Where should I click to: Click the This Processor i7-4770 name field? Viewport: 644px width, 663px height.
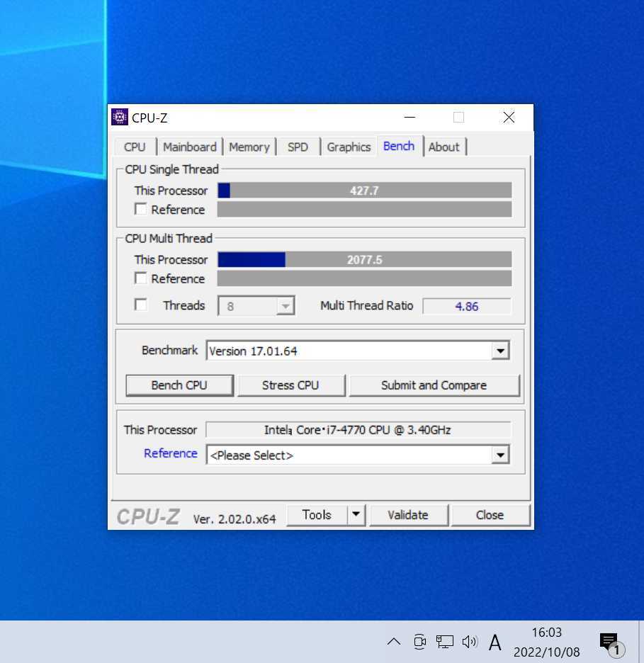click(x=358, y=429)
